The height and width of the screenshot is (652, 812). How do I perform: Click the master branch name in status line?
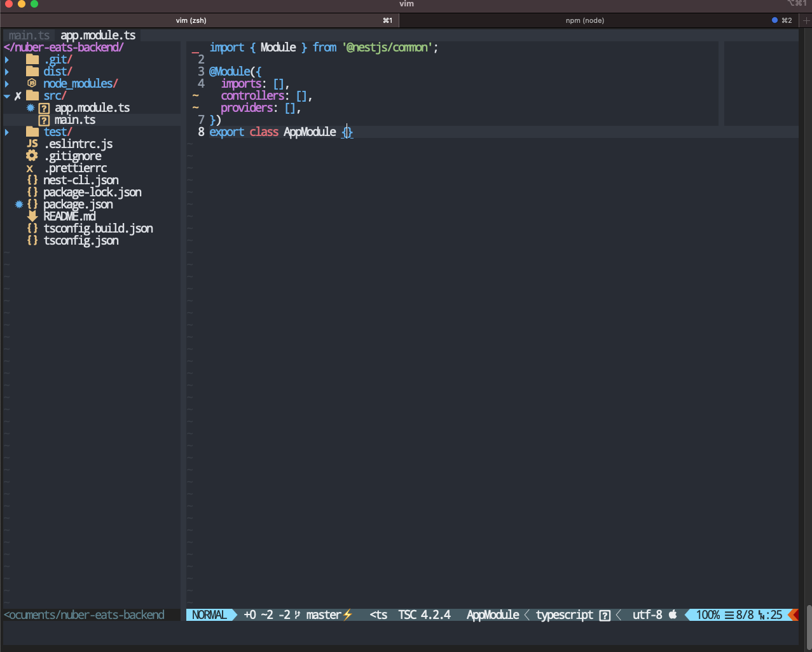[324, 615]
